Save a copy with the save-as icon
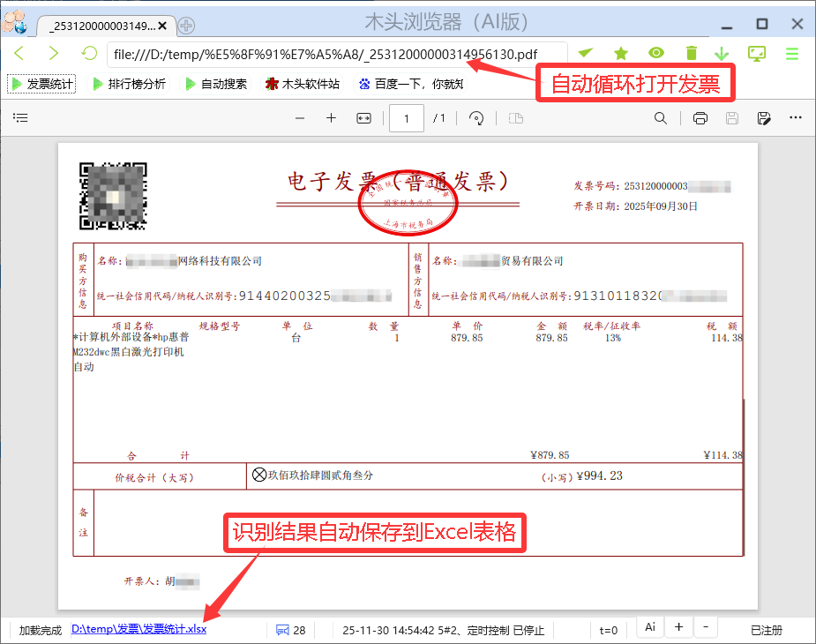The width and height of the screenshot is (816, 644). pyautogui.click(x=764, y=117)
